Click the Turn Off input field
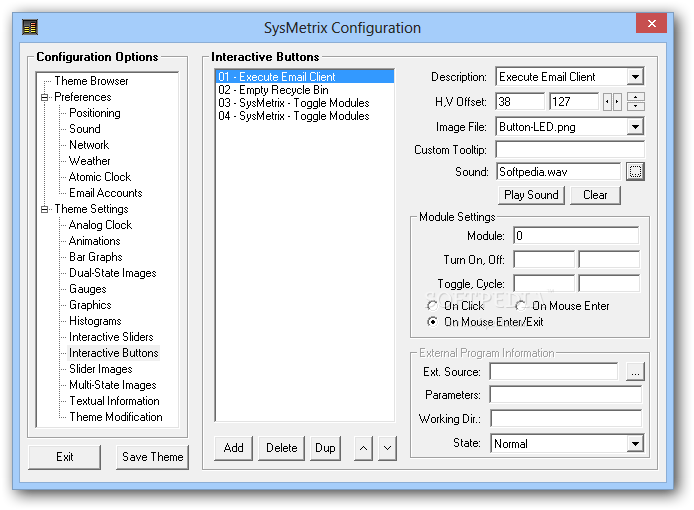Screen dimensions: 694x510 tap(609, 259)
